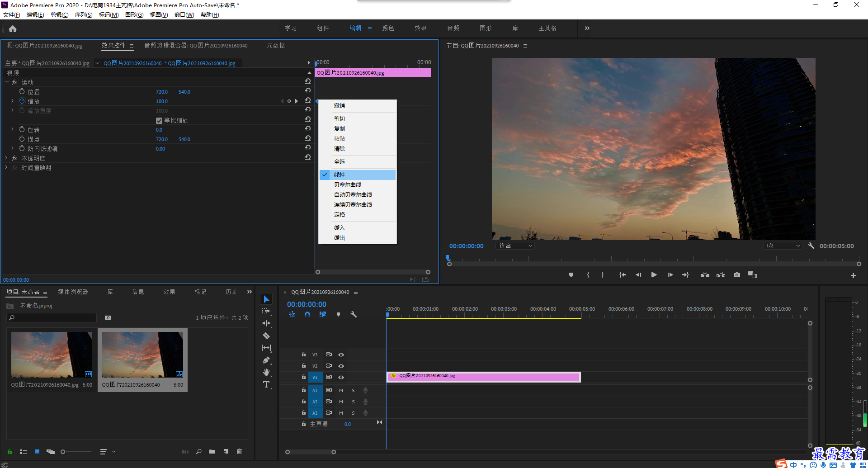Expand the Anti-flicker Filter property
The image size is (868, 468).
pos(13,148)
